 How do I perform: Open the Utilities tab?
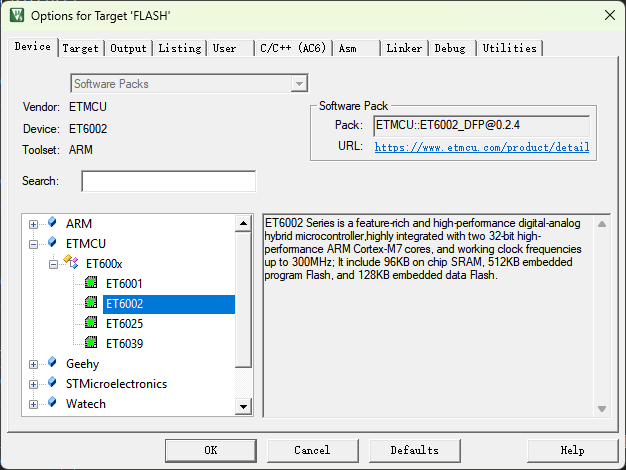pyautogui.click(x=510, y=48)
